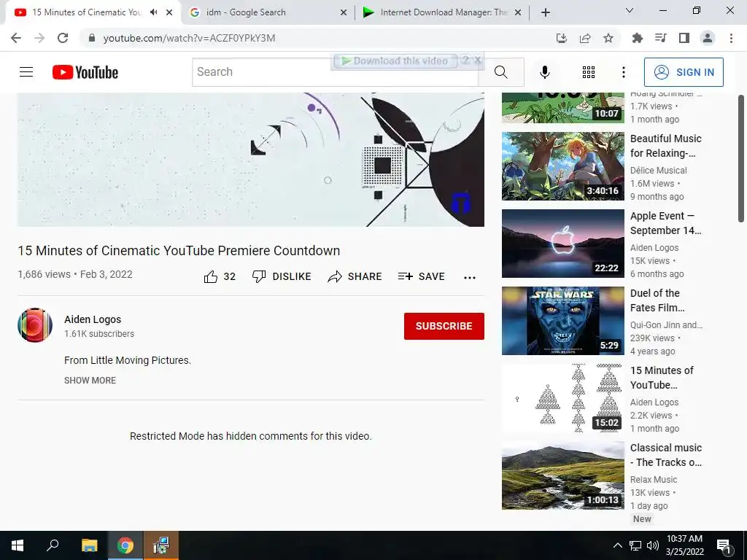Viewport: 747px width, 560px height.
Task: Close the IDM download panel X
Action: [478, 60]
